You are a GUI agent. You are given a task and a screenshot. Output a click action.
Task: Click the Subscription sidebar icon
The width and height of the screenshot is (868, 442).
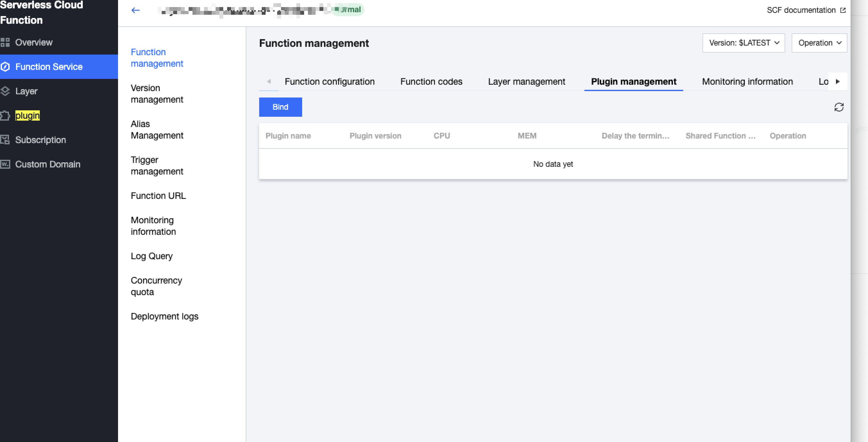5,140
